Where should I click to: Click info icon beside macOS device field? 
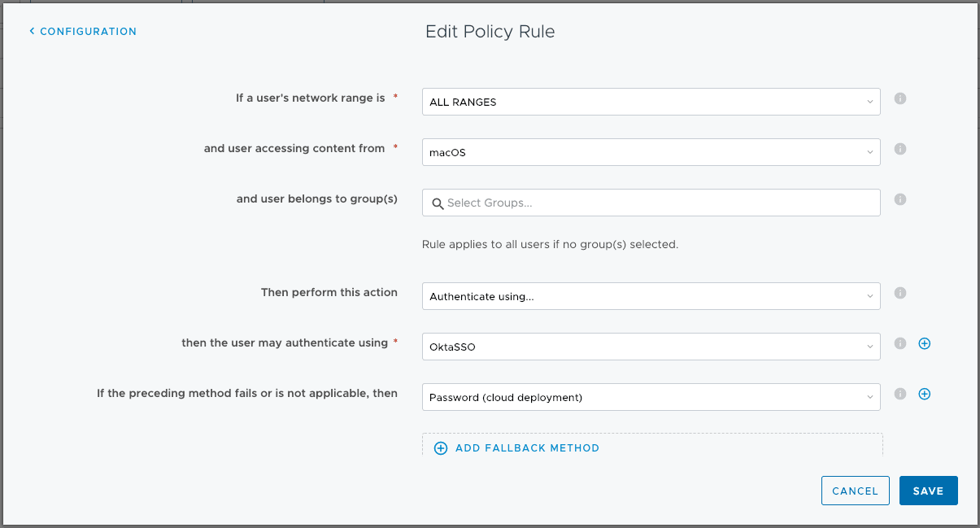click(900, 149)
